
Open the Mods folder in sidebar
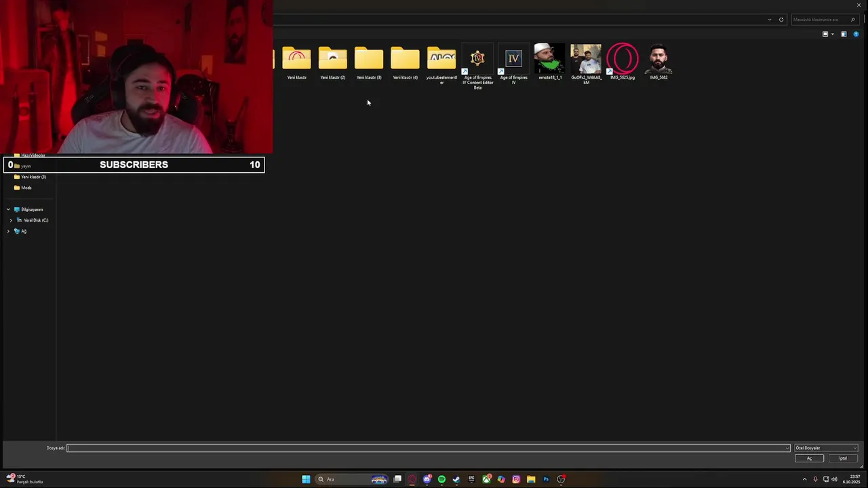tap(22, 188)
